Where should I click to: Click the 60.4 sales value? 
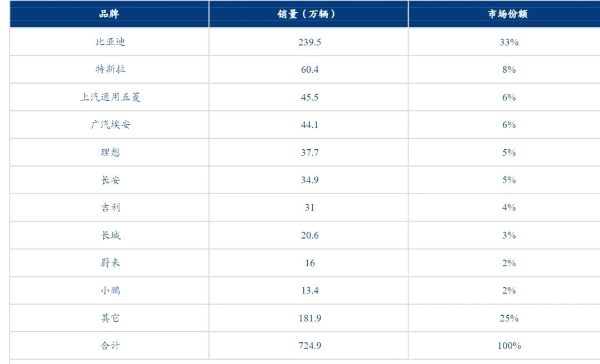[309, 69]
